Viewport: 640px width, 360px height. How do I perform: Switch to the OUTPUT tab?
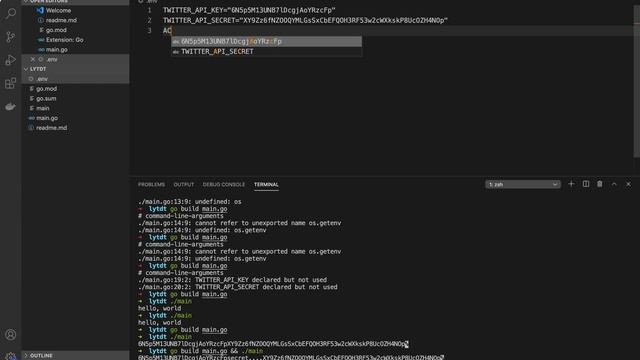point(184,184)
